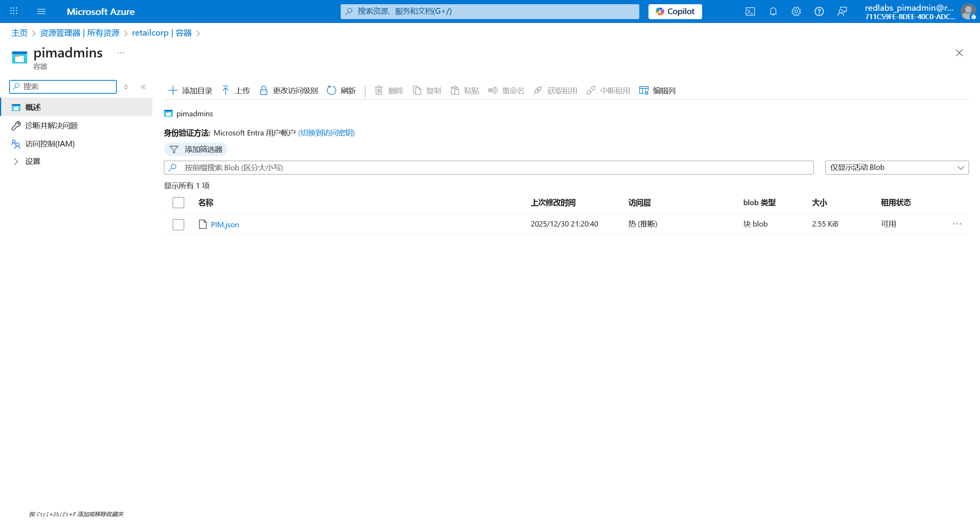Image resolution: width=980 pixels, height=520 pixels.
Task: Click 切换到访问密钥 link
Action: (326, 133)
